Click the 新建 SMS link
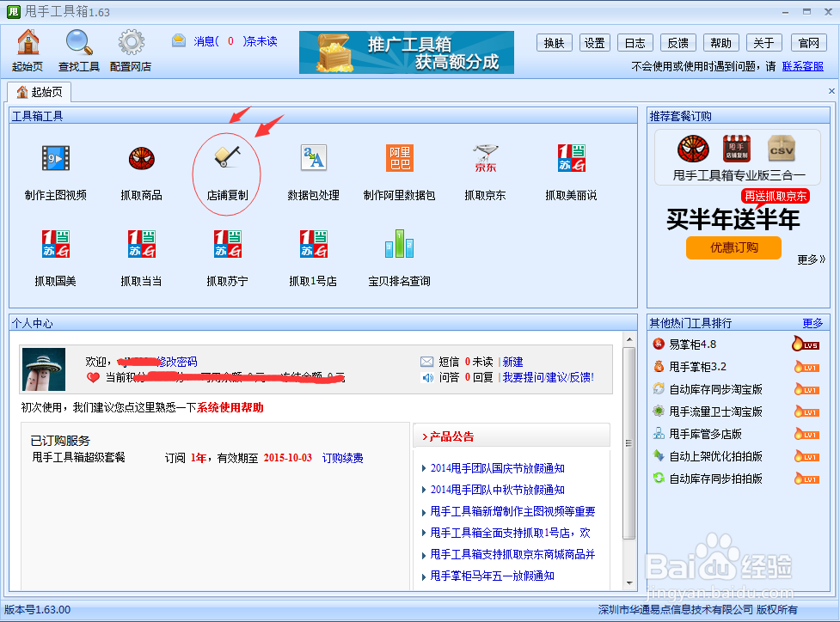The image size is (840, 622). pos(512,362)
